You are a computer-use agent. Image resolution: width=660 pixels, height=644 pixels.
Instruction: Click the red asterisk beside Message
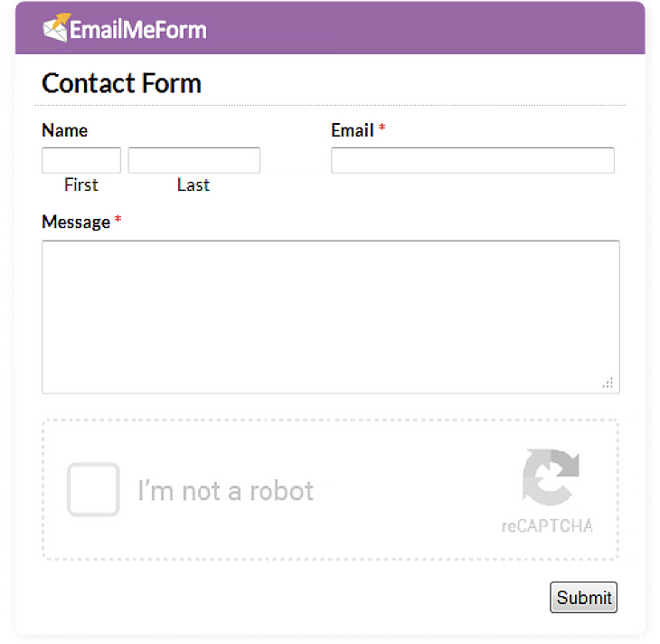coord(118,219)
